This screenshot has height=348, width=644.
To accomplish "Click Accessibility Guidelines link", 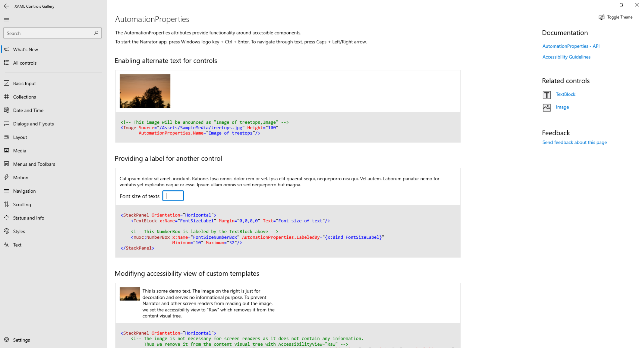I will click(x=566, y=57).
